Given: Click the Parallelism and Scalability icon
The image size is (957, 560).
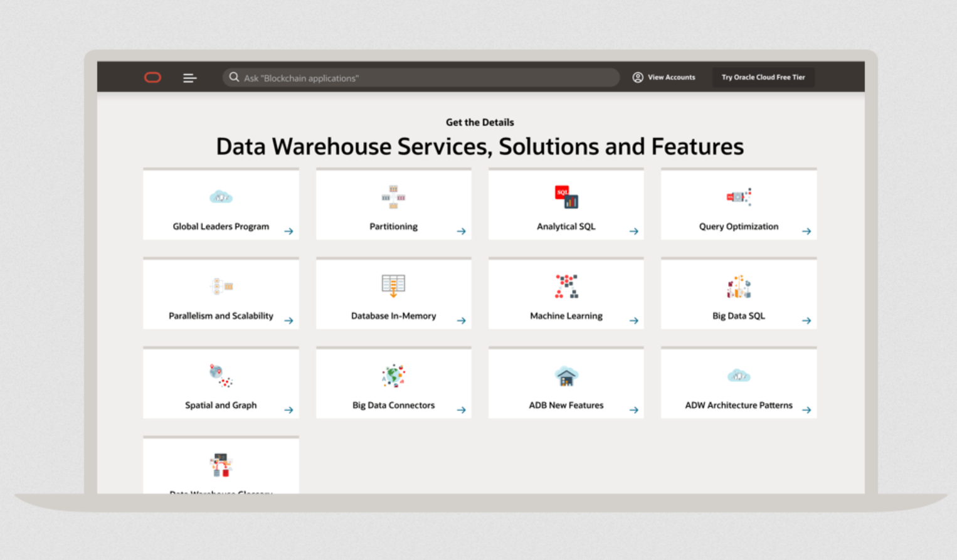Looking at the screenshot, I should (x=221, y=287).
